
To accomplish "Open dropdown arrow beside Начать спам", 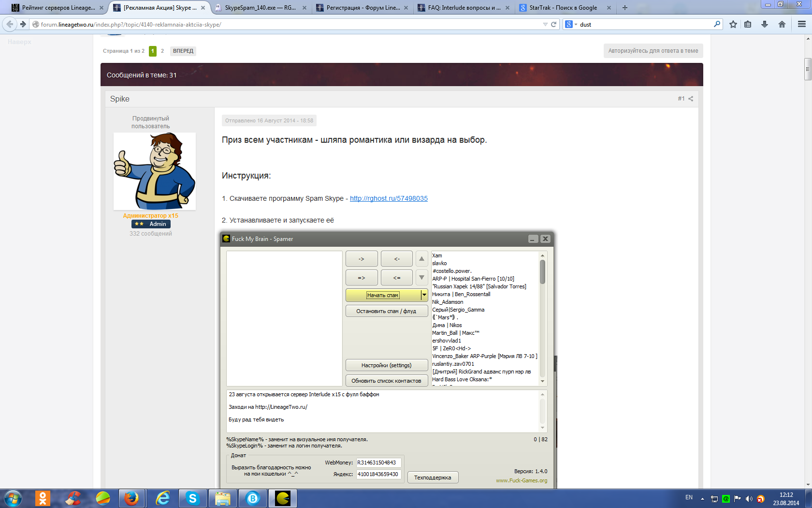I will [424, 295].
